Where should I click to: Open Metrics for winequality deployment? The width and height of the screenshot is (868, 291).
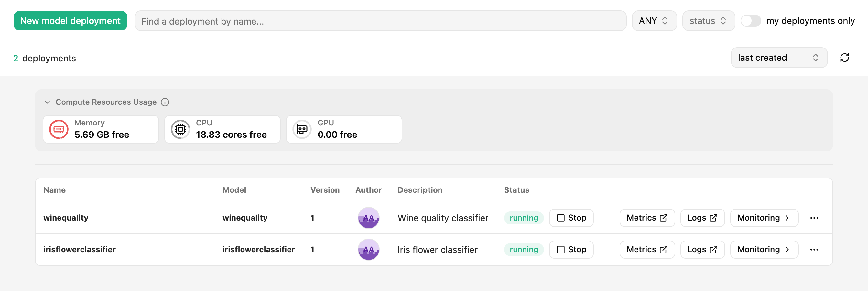[647, 218]
